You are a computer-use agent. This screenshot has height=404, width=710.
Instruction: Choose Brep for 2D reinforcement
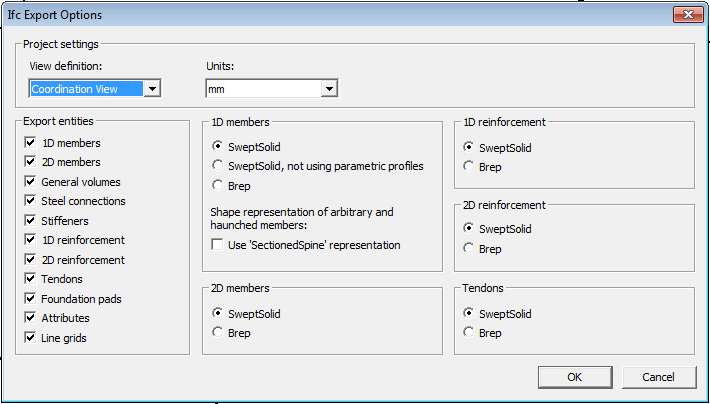469,249
